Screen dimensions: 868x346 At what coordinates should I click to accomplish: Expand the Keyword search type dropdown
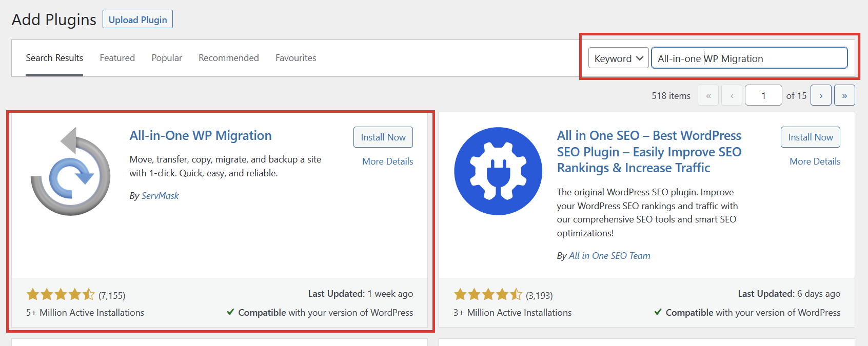pyautogui.click(x=618, y=58)
